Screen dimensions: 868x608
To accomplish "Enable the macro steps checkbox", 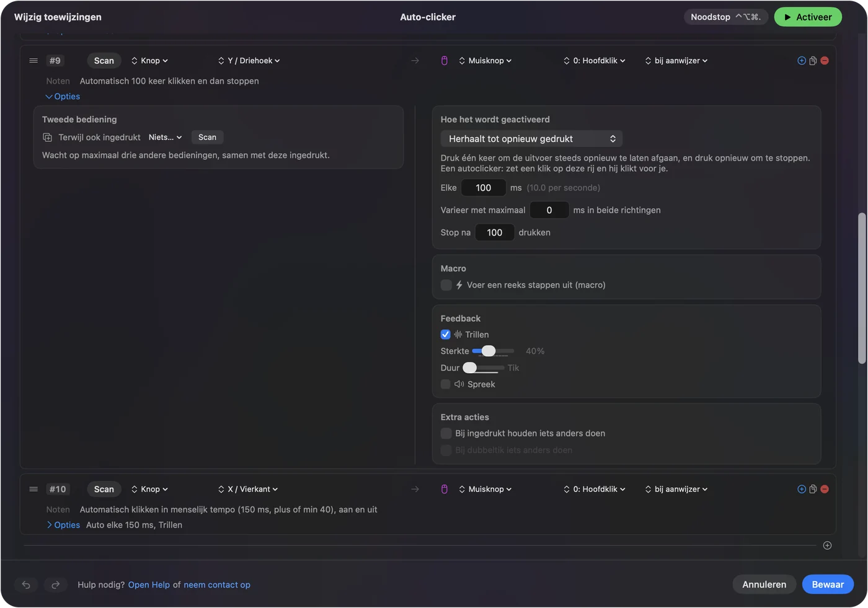I will pyautogui.click(x=446, y=285).
